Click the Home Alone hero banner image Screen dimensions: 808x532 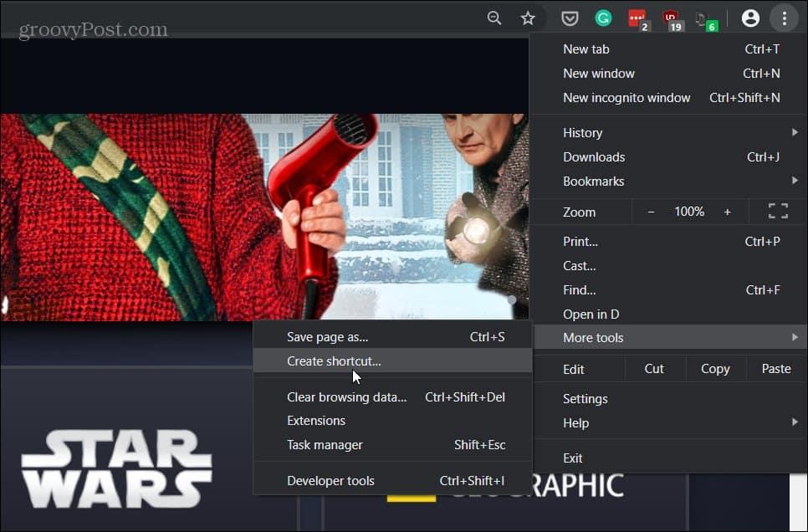point(263,217)
